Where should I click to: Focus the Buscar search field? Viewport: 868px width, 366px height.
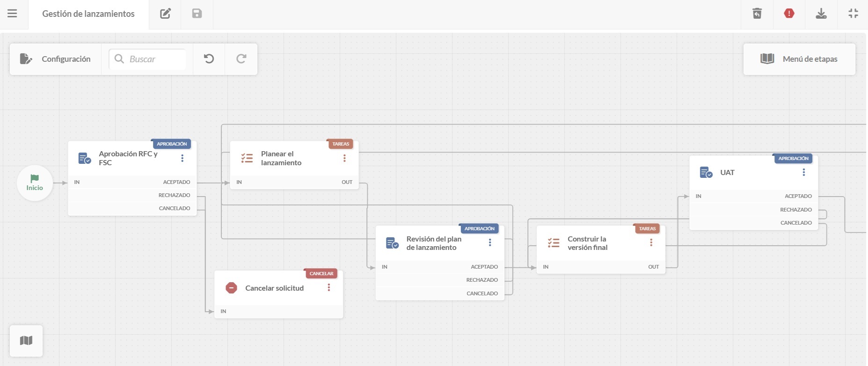147,59
